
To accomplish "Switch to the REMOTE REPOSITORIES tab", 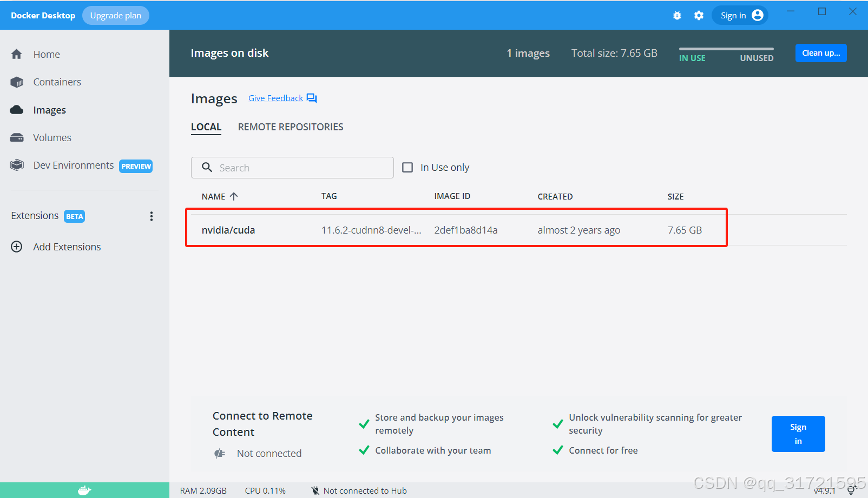I will click(291, 127).
